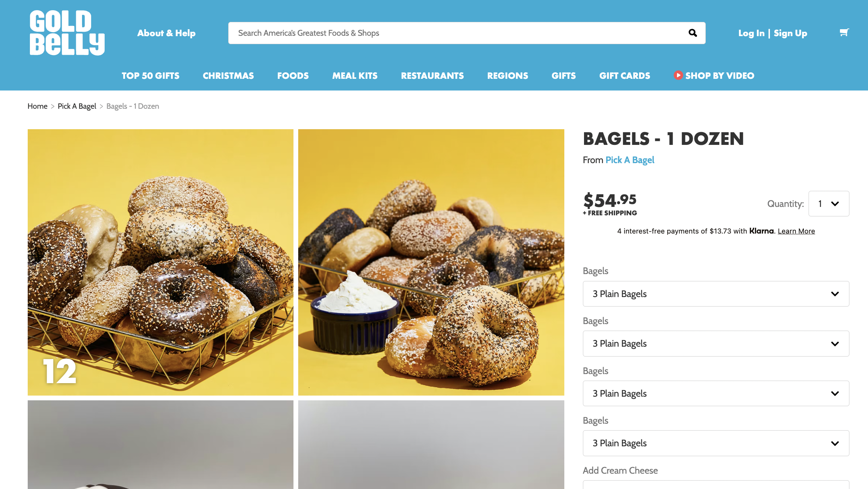Expand the third Bagels selection dropdown
868x489 pixels.
[x=716, y=393]
